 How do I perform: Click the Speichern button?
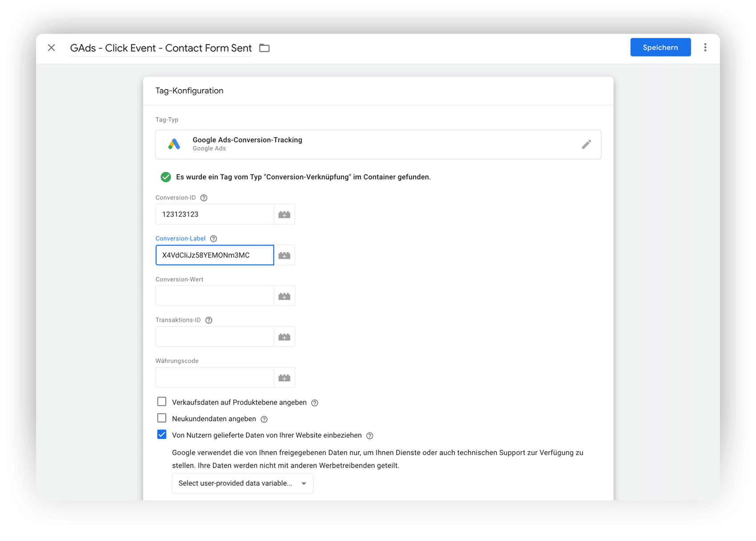tap(660, 48)
